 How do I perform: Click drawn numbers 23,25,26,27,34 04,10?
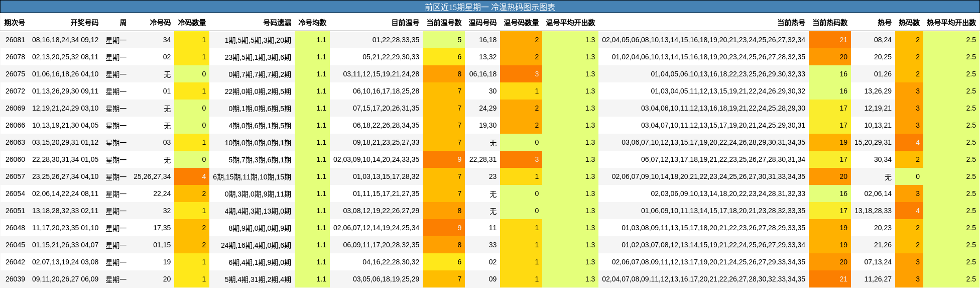[65, 176]
